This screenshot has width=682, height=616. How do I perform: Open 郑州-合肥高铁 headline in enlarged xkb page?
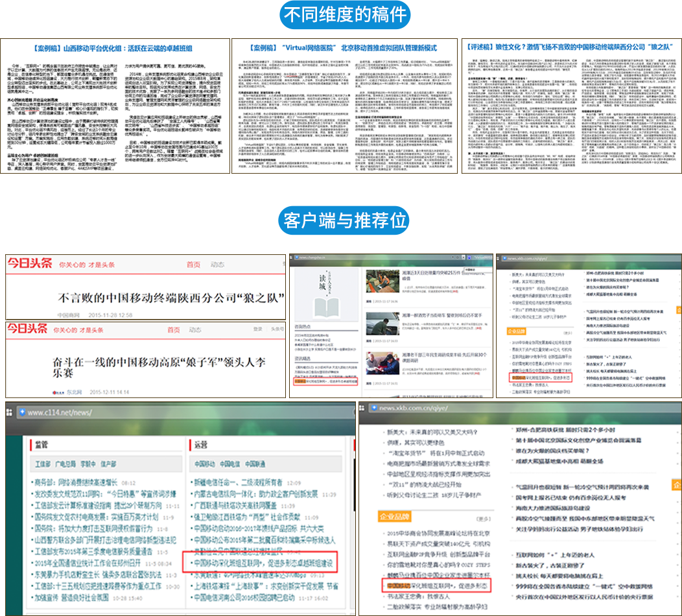click(566, 430)
